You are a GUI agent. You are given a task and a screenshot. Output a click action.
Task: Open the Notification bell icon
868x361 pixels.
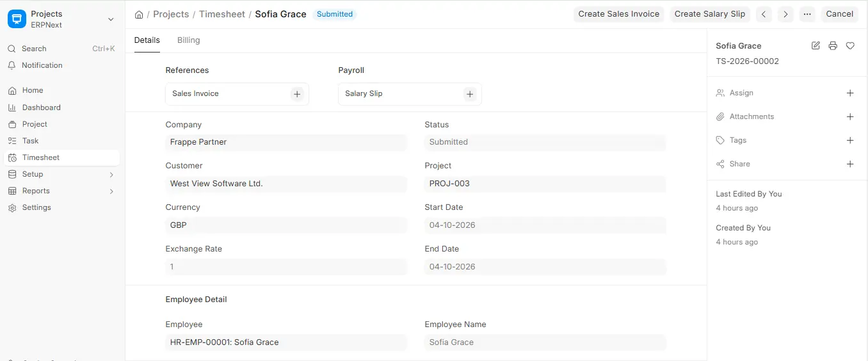coord(12,65)
